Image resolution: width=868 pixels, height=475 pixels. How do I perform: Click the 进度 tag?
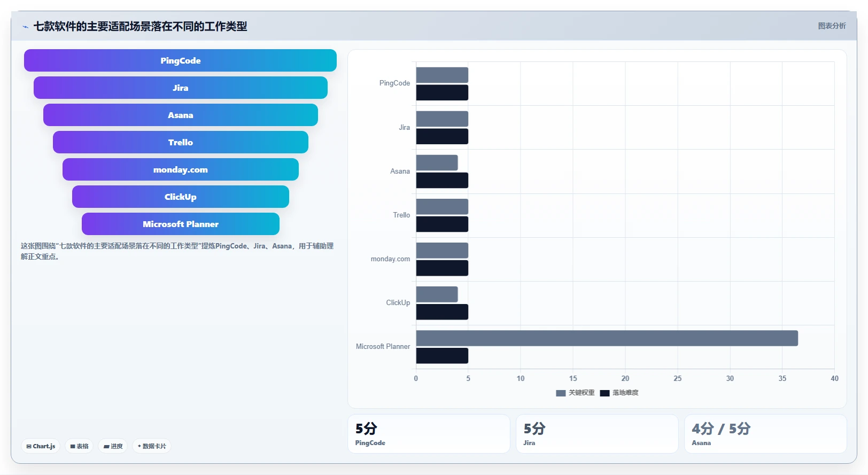point(113,446)
